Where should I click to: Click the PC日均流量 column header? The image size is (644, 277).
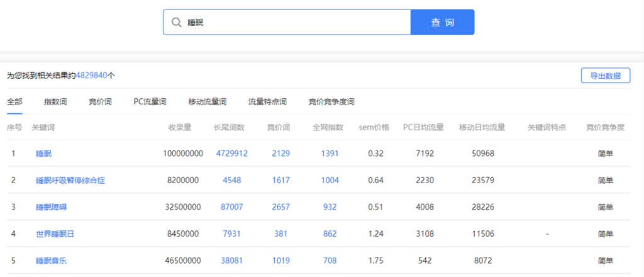(423, 127)
